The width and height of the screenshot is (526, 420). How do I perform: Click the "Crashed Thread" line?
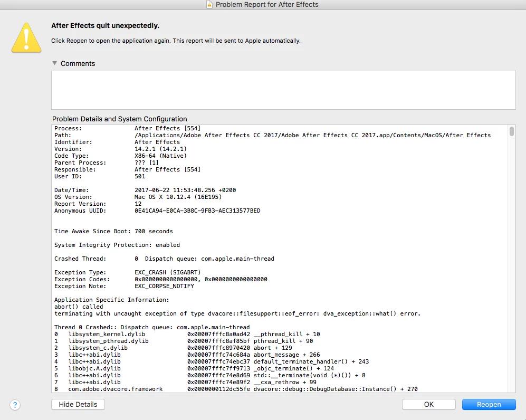(164, 259)
